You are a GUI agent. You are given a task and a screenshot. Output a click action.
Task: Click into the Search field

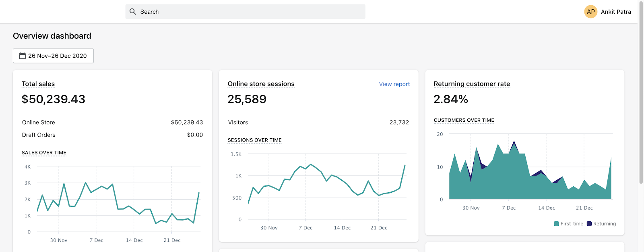[x=250, y=12]
